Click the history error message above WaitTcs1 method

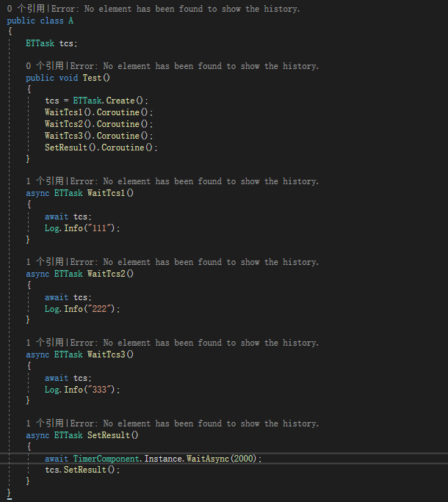(195, 181)
